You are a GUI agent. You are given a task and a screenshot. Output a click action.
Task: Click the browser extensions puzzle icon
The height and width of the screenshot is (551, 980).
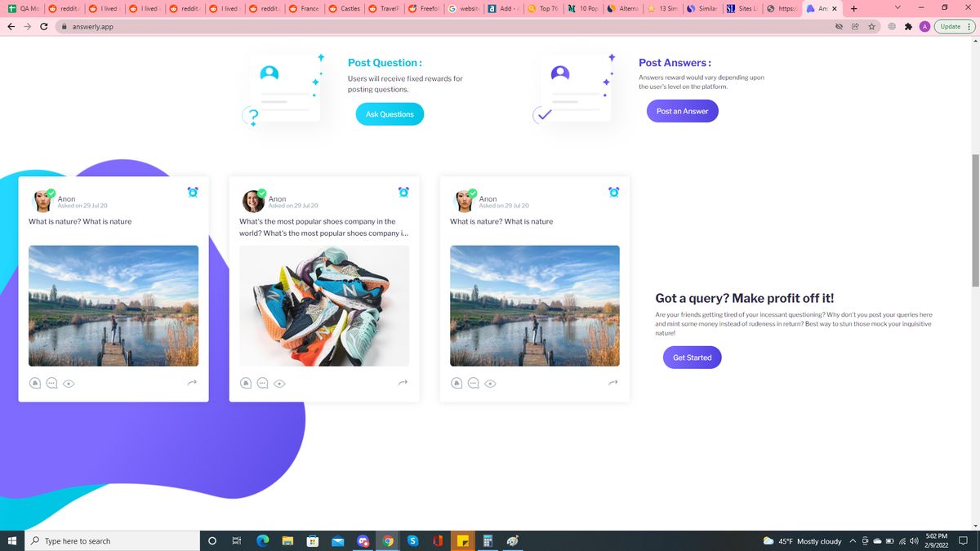(908, 26)
